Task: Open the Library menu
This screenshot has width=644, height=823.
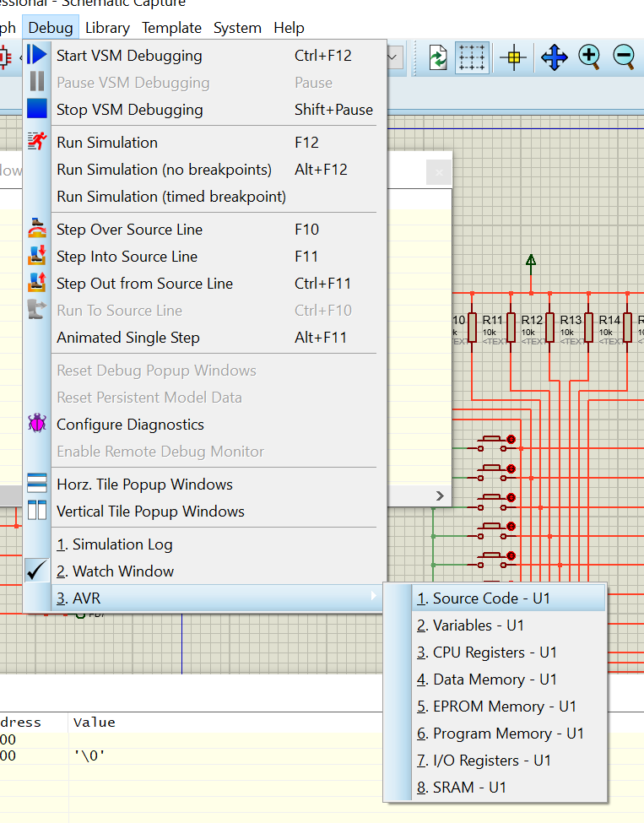Action: coord(107,27)
